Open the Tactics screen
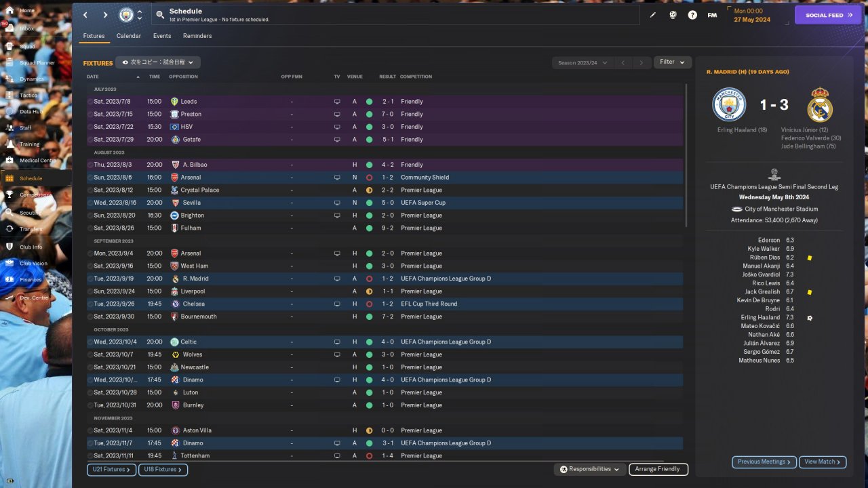 pos(28,96)
